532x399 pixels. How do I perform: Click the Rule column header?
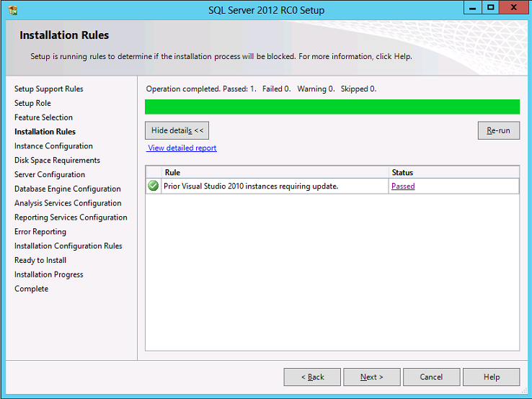pos(275,172)
